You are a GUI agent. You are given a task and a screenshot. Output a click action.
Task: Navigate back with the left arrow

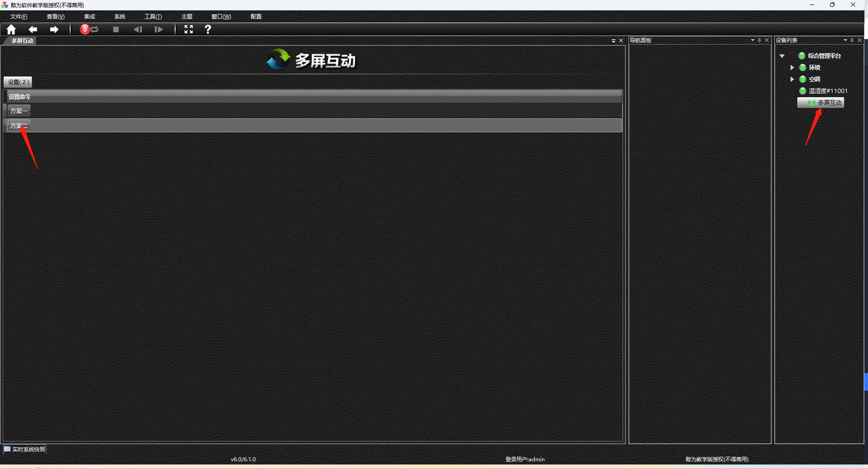(x=33, y=30)
